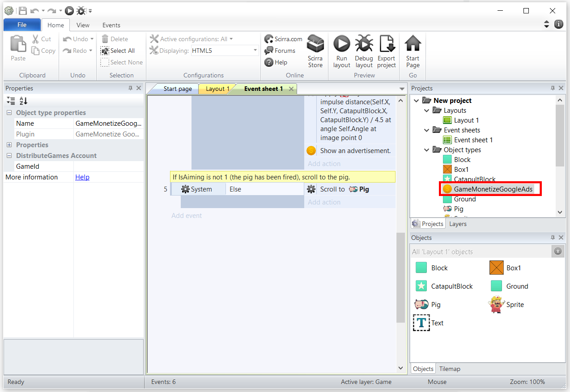Switch to the Layers panel tab
Image resolution: width=570 pixels, height=392 pixels.
[x=458, y=224]
